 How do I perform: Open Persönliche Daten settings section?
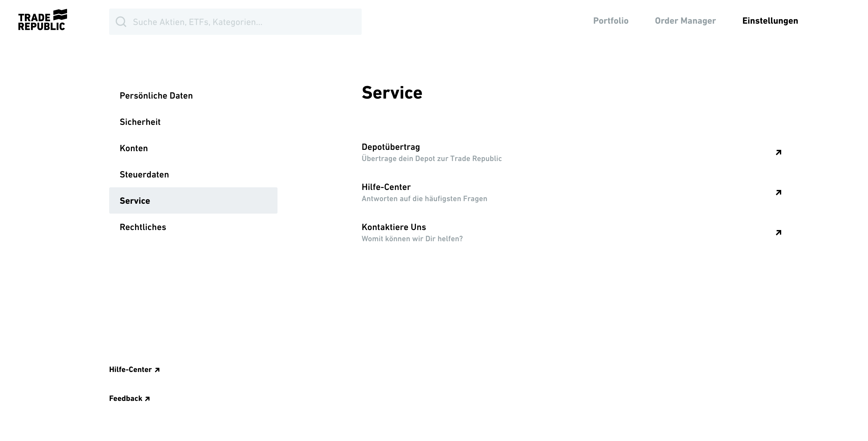tap(156, 96)
